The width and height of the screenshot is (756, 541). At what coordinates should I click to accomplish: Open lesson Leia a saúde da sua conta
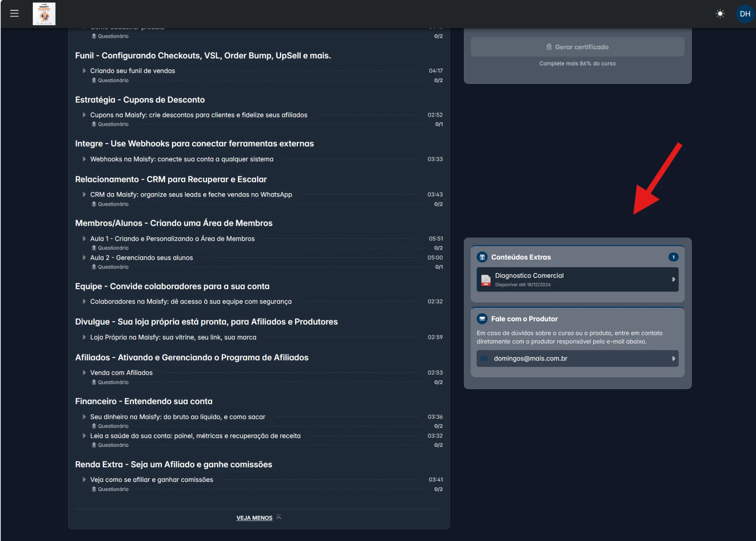click(195, 436)
